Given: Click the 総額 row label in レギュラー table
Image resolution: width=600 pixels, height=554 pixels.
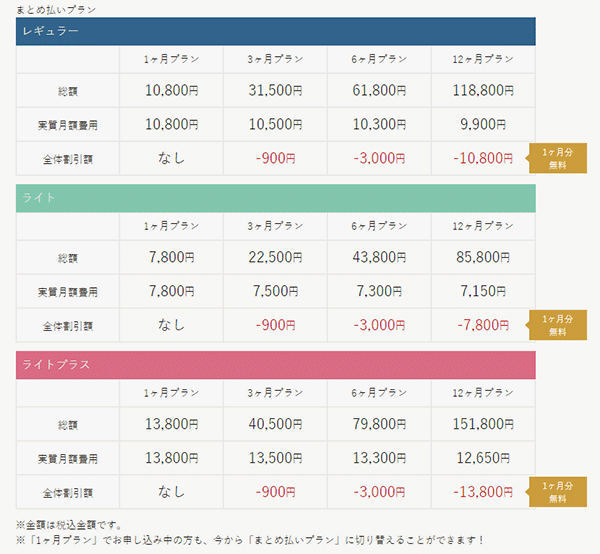Looking at the screenshot, I should point(68,91).
